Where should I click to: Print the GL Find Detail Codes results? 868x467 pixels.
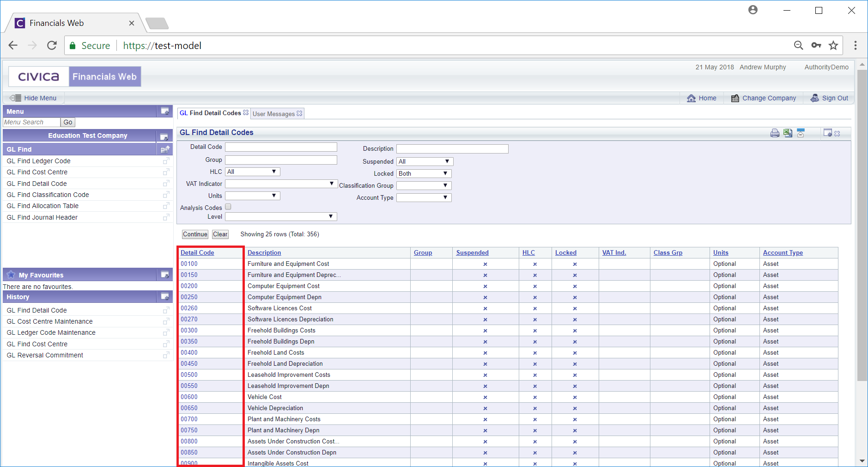coord(775,133)
